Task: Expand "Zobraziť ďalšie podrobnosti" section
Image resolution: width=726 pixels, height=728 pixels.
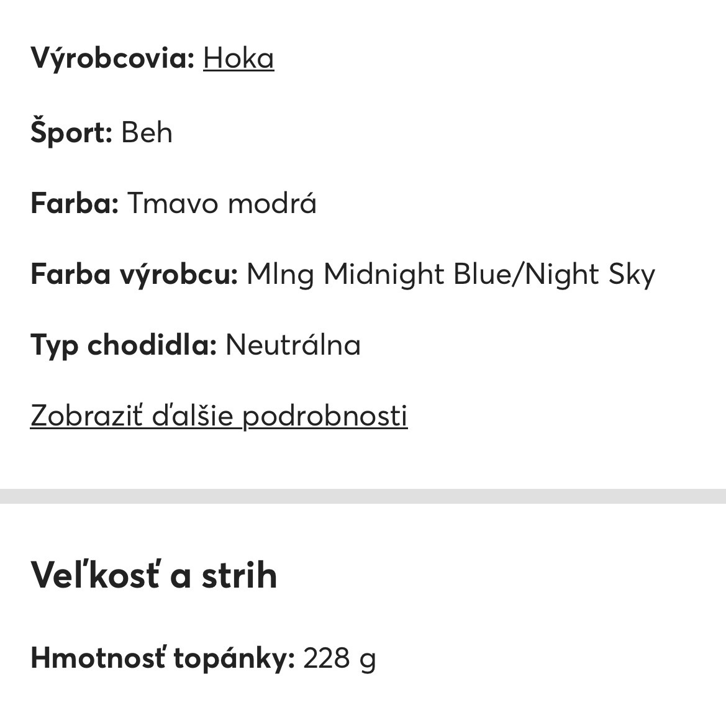Action: [219, 415]
